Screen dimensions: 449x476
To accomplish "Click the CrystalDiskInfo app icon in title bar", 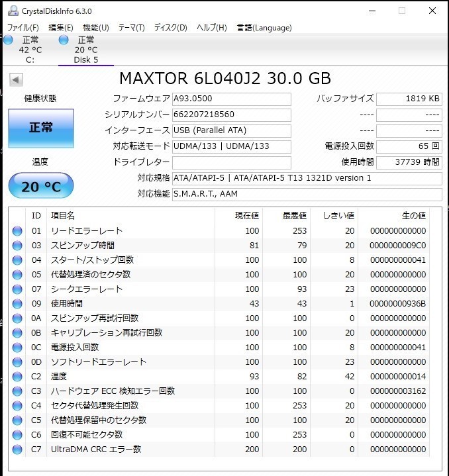I will point(13,11).
